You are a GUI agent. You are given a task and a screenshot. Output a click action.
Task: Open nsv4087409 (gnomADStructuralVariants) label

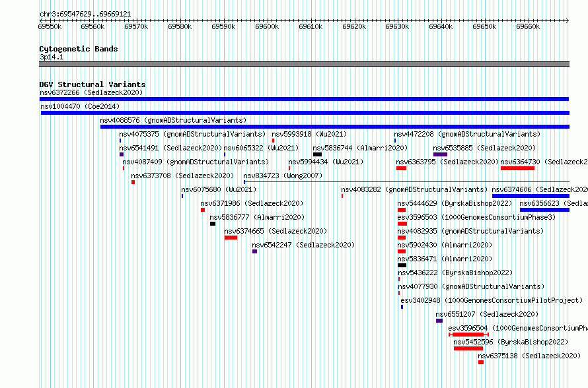point(196,162)
